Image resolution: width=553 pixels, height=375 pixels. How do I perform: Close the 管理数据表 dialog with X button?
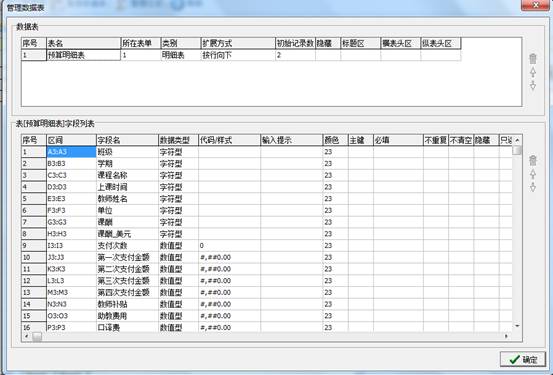pos(535,5)
